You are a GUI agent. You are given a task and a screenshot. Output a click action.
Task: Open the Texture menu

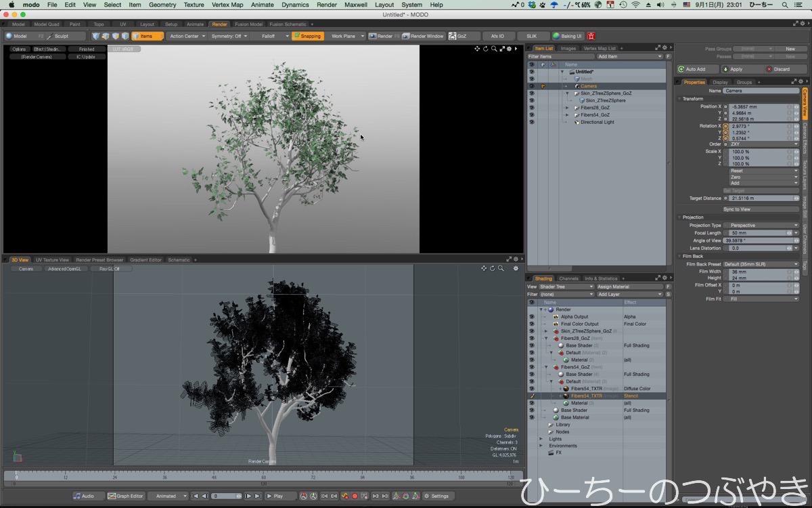point(194,5)
